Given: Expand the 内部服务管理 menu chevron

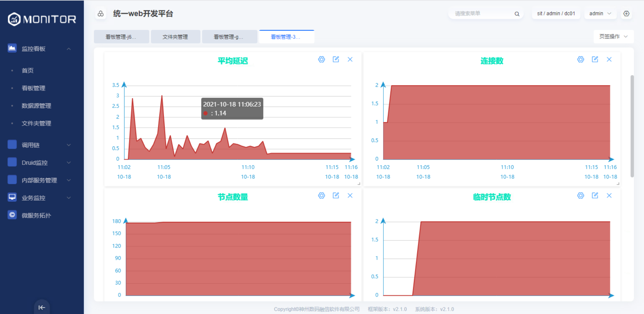Looking at the screenshot, I should (x=69, y=180).
